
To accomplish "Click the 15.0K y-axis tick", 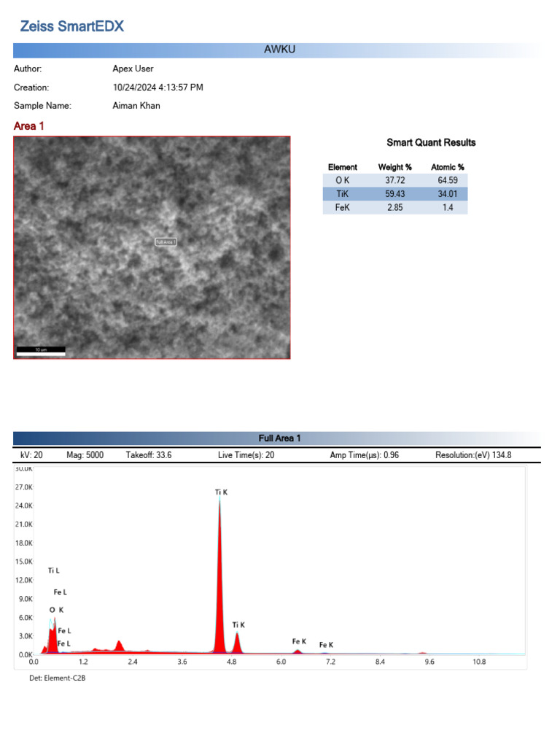I will tap(24, 561).
